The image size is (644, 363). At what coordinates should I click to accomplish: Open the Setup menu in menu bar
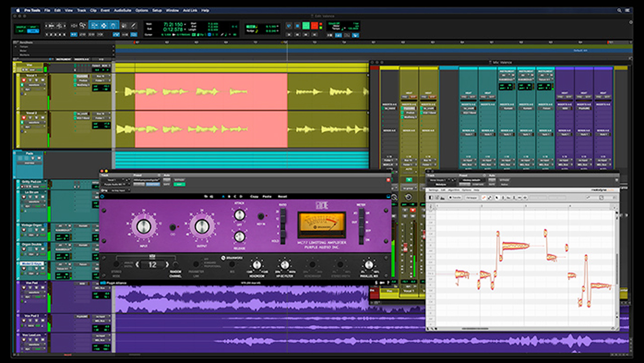tap(157, 10)
